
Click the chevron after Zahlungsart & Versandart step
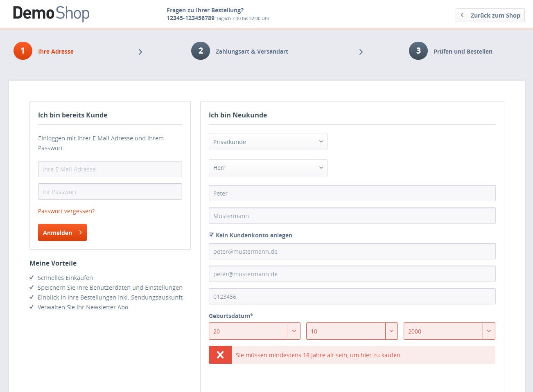tap(361, 52)
